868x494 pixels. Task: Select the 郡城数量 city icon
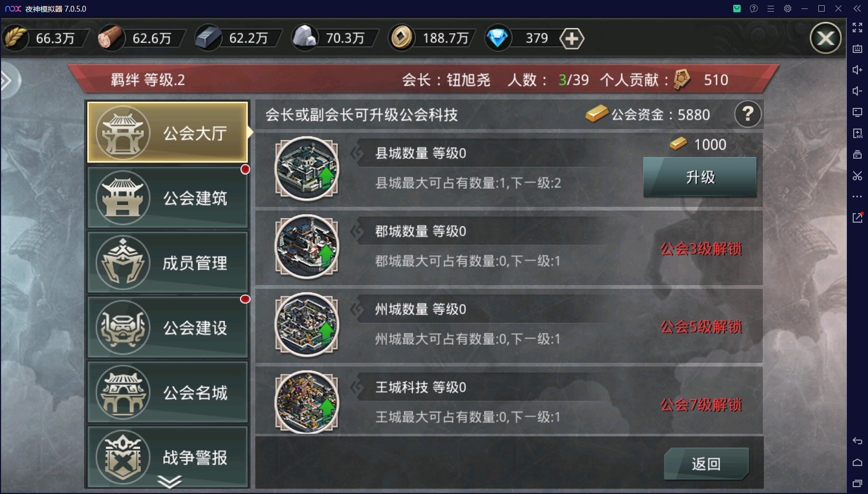(x=307, y=246)
